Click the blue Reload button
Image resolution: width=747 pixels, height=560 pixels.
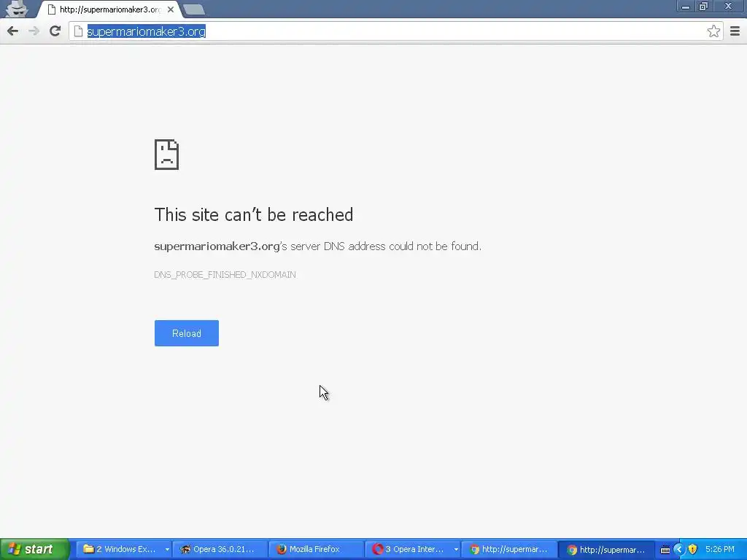coord(186,333)
